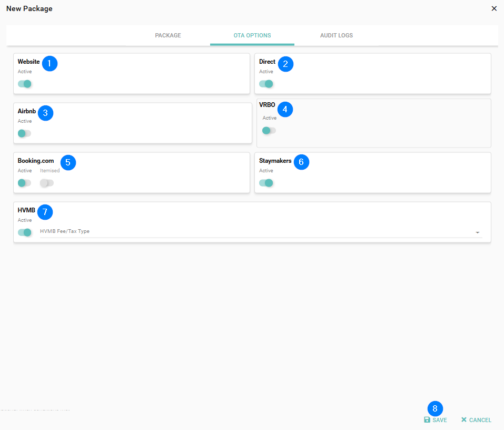This screenshot has width=504, height=430.
Task: Enable the Booking.com Itemised toggle
Action: 47,183
